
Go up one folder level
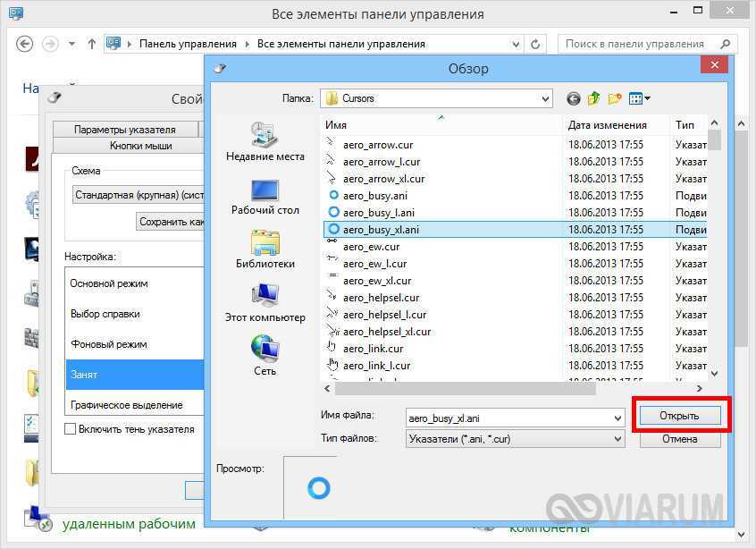(x=594, y=98)
